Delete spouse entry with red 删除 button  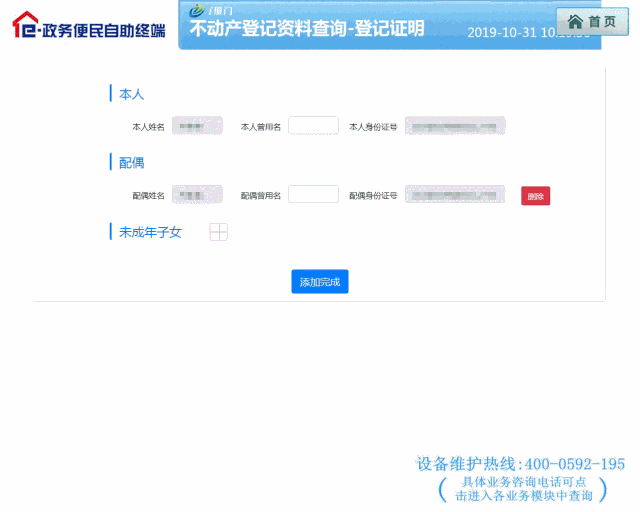coord(535,196)
